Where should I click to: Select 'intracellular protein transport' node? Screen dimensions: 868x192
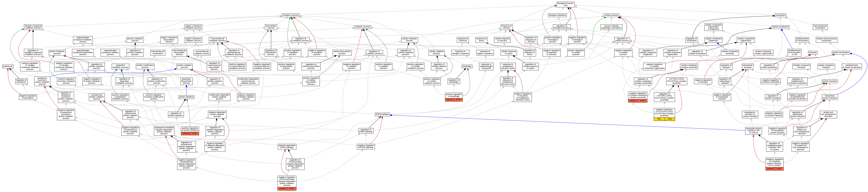[x=830, y=97]
